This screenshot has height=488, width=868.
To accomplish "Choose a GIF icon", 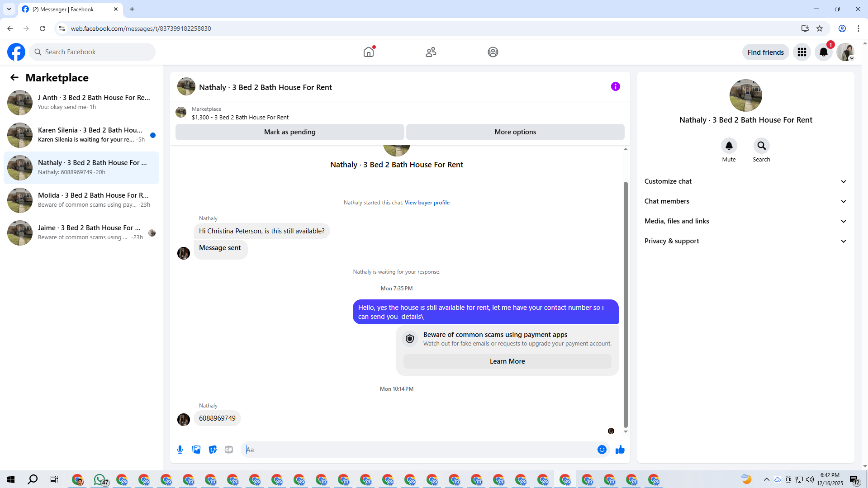I will (x=229, y=450).
